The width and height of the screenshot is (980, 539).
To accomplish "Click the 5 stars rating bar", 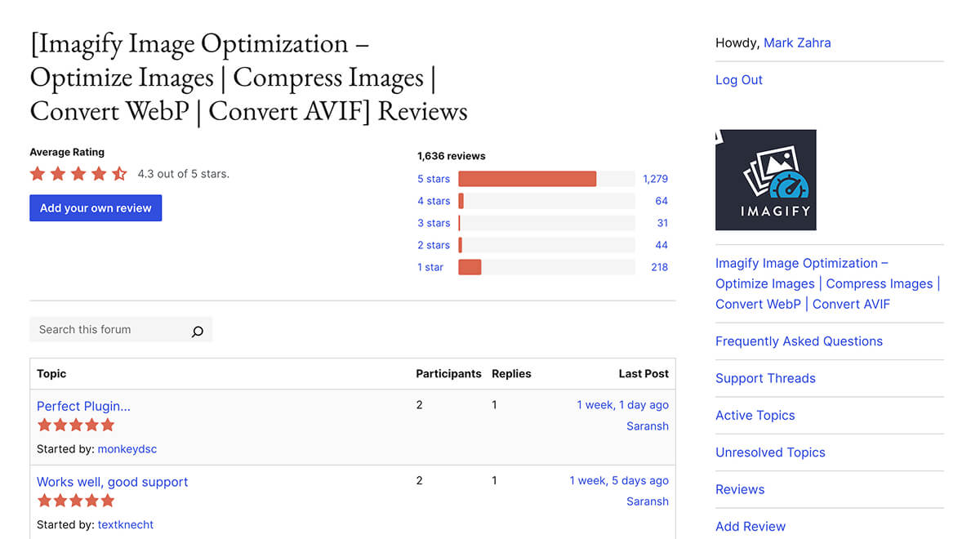I will (x=546, y=179).
